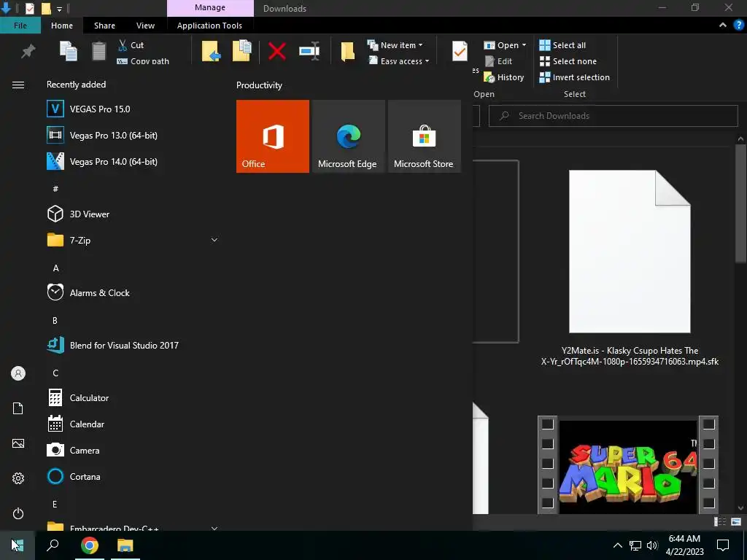
Task: Click the Paste icon in ribbon
Action: pos(98,52)
